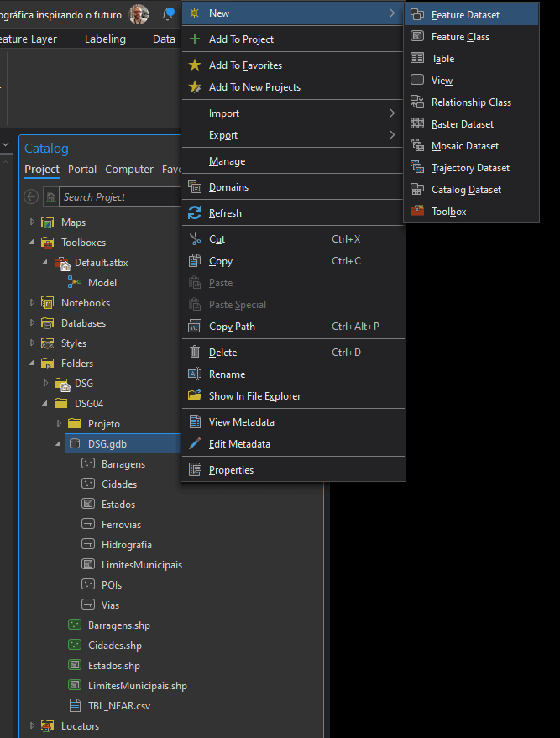
Task: Click the Feature Dataset icon in New submenu
Action: (417, 15)
